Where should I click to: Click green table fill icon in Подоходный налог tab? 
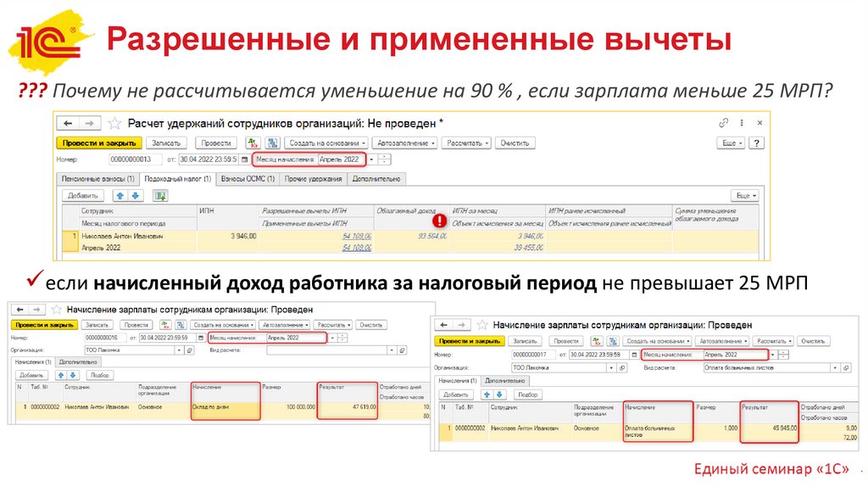160,196
